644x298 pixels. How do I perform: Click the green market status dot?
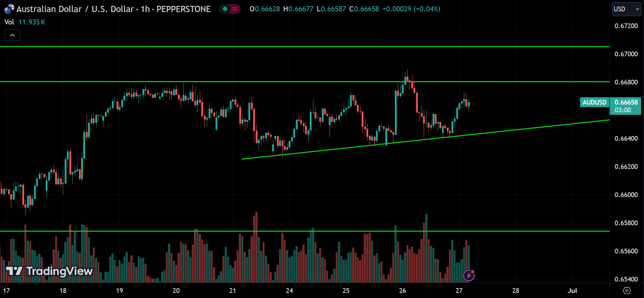click(x=225, y=9)
